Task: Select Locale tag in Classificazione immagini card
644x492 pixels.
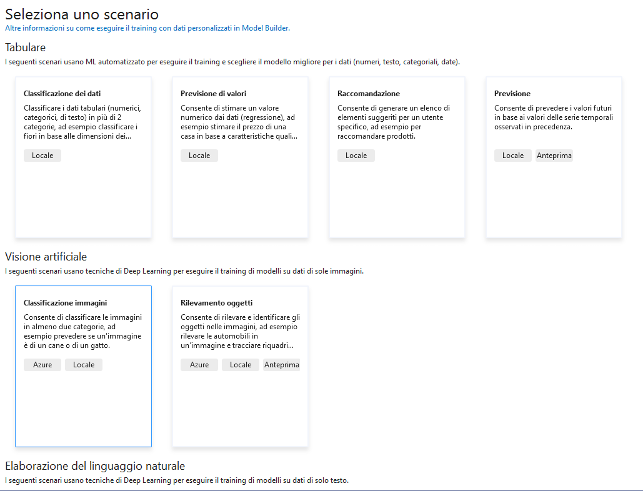Action: tap(84, 365)
